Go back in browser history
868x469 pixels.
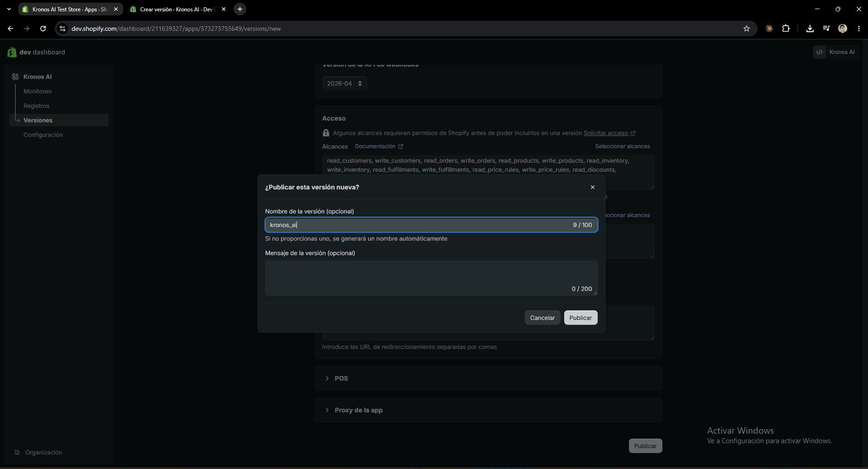(10, 29)
